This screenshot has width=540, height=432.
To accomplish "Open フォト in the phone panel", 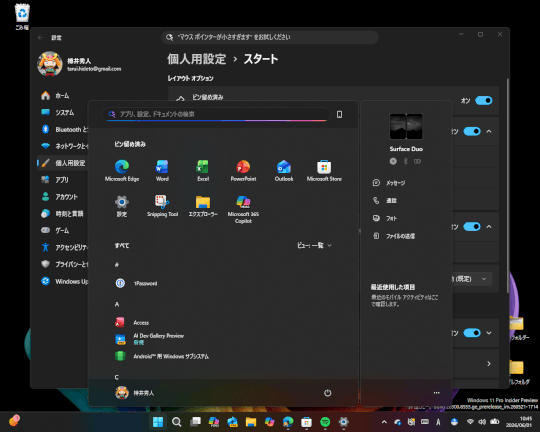I will [x=385, y=218].
